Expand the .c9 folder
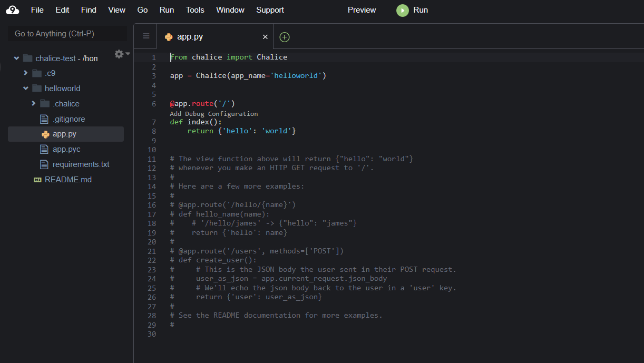Screen dimensions: 644x363 [25, 73]
